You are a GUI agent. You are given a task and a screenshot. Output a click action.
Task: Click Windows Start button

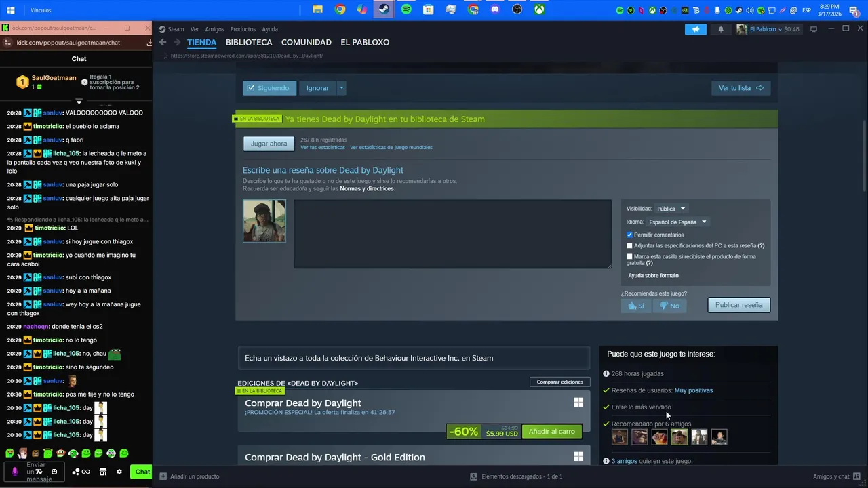pyautogui.click(x=11, y=10)
